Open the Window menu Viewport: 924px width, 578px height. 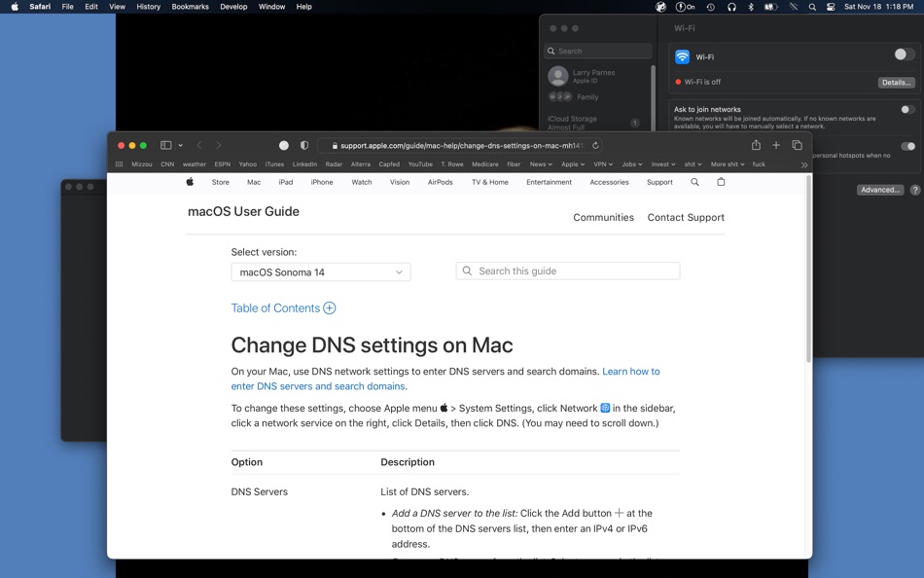click(271, 7)
